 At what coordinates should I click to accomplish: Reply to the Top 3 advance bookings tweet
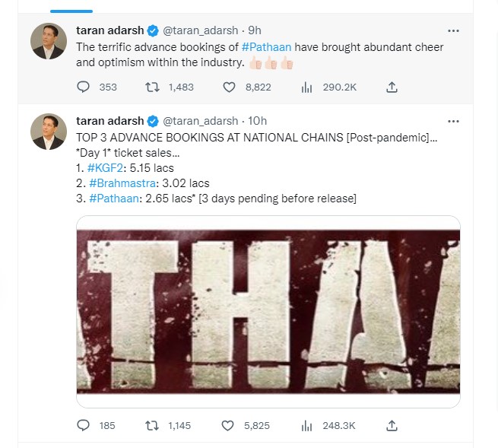(84, 425)
